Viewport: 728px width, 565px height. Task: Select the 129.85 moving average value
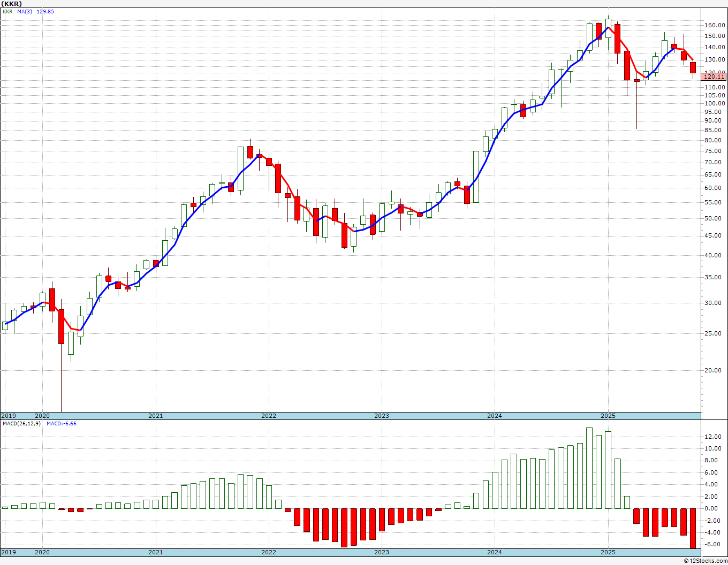point(45,11)
